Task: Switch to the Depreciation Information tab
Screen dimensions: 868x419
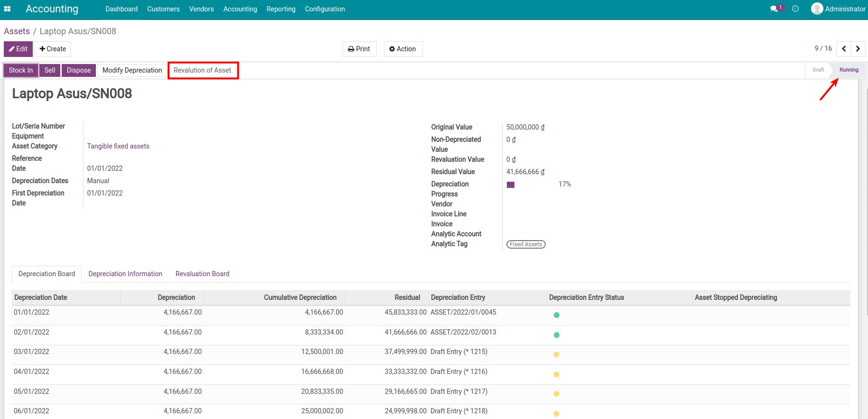Action: tap(125, 274)
